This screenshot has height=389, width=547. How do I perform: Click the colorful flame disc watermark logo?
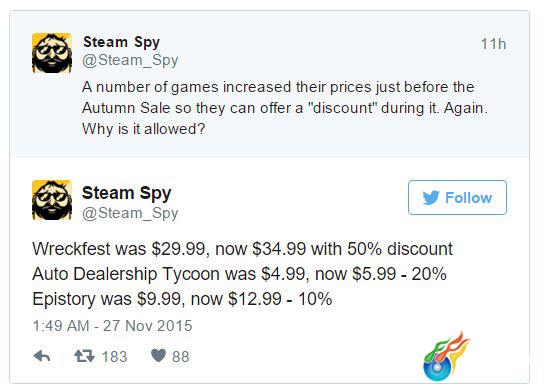tap(445, 357)
